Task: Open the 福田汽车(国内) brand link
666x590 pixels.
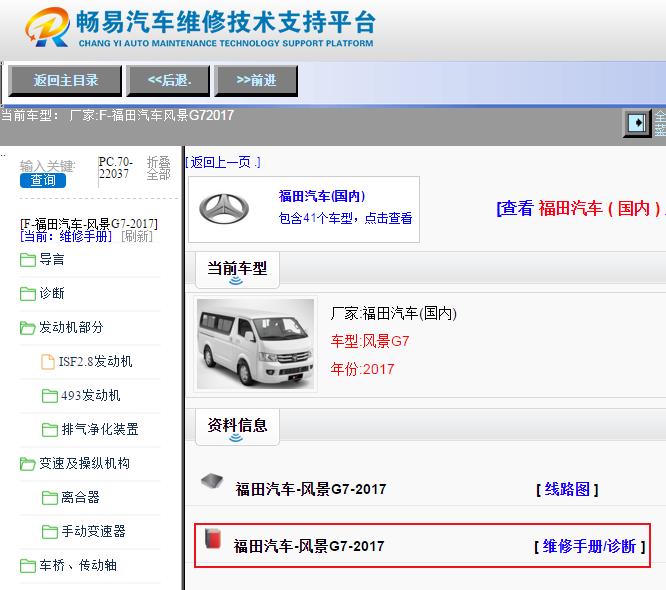Action: pyautogui.click(x=322, y=196)
